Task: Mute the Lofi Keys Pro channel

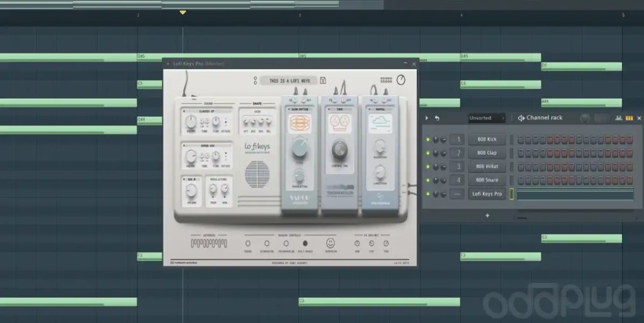Action: [x=428, y=194]
